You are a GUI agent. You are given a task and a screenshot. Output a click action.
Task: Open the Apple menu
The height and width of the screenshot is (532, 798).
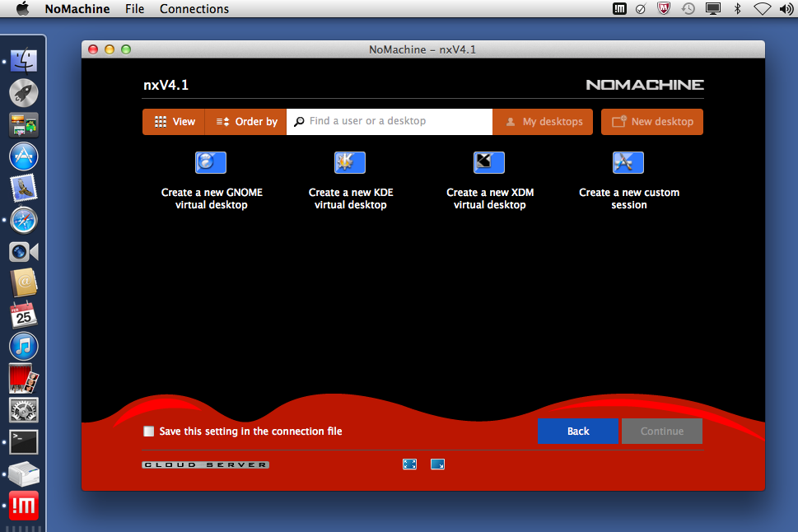23,9
